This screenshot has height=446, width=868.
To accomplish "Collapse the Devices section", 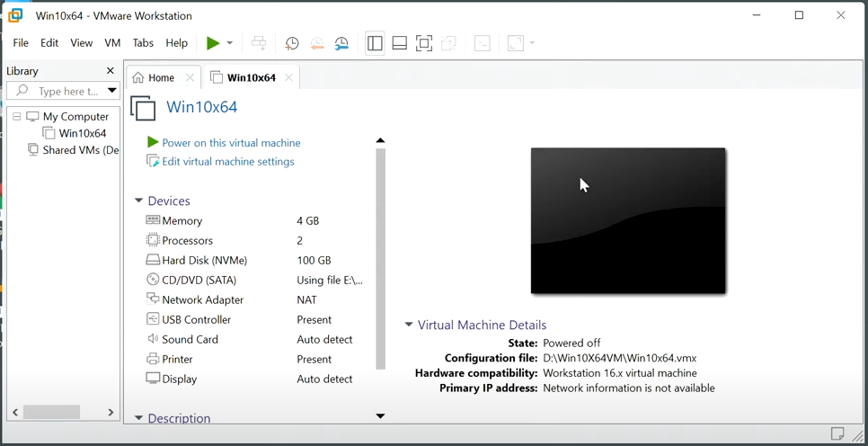I will (139, 201).
